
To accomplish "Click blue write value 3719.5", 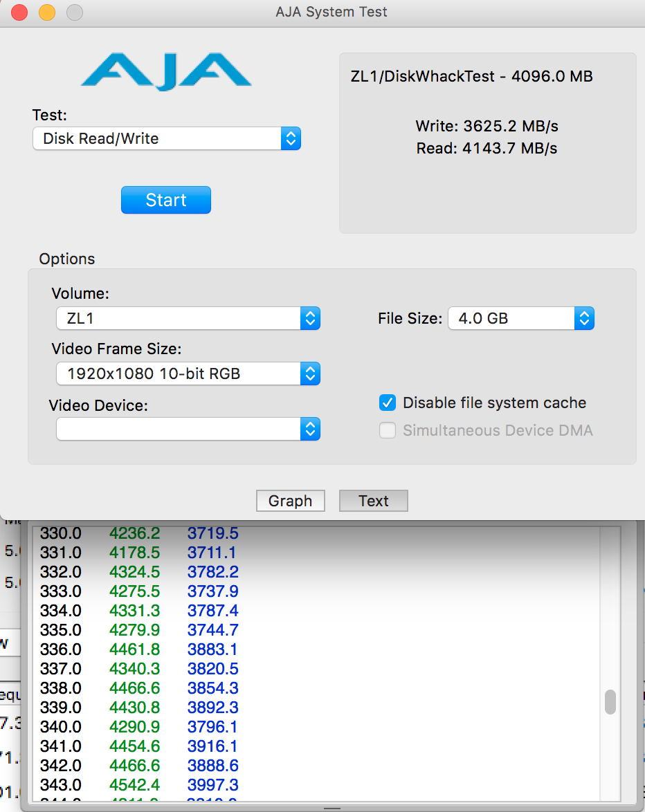I will (x=213, y=533).
